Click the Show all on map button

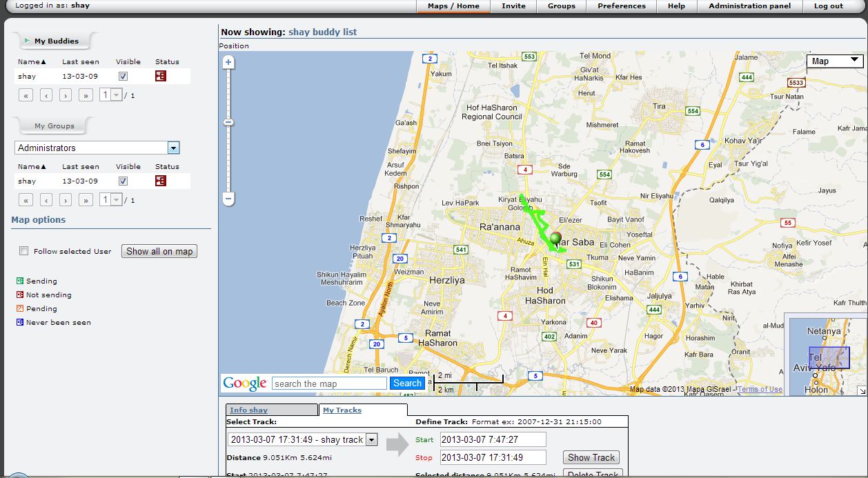159,251
